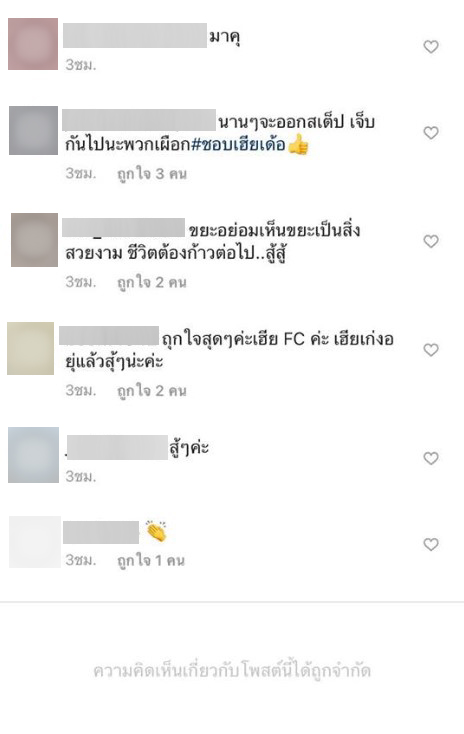Open blurred username before สู้ๆค่ะ
This screenshot has width=464, height=734.
tap(117, 448)
